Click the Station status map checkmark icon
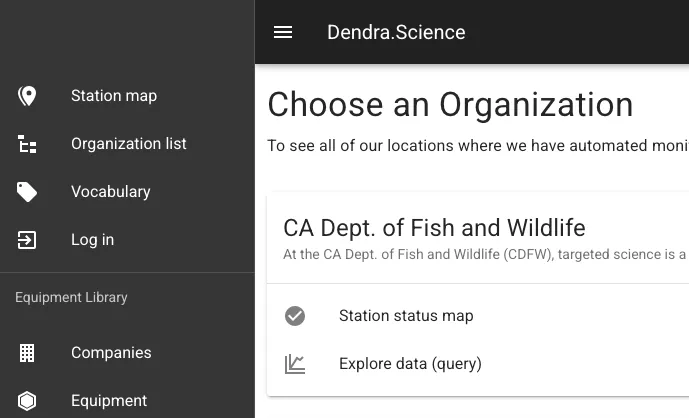This screenshot has height=418, width=689. tap(295, 316)
